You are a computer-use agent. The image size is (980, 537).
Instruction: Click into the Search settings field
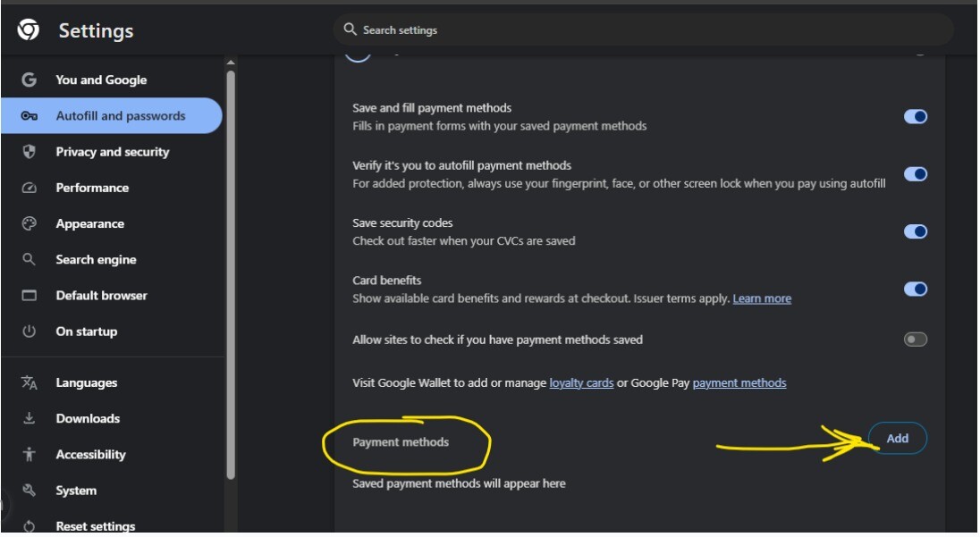point(643,30)
